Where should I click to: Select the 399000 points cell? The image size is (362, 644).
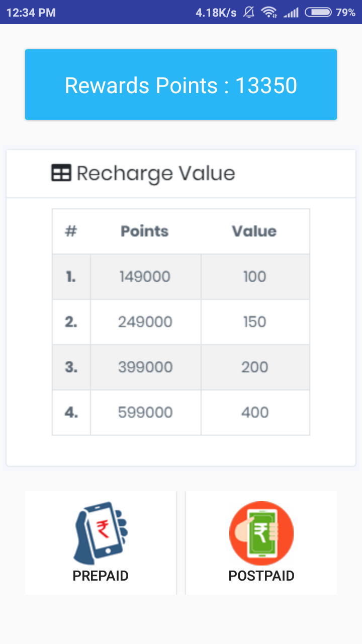tap(145, 367)
